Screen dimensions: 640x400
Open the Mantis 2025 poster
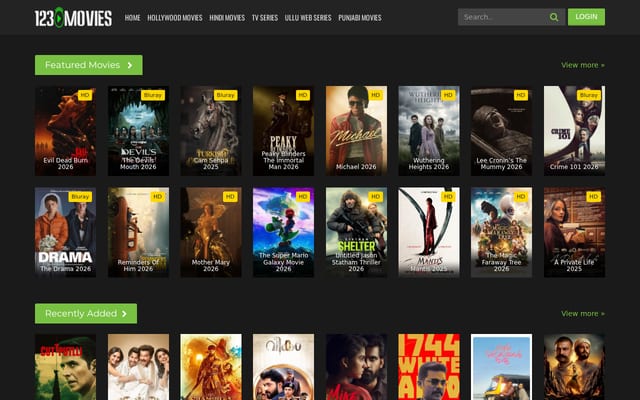pos(429,232)
